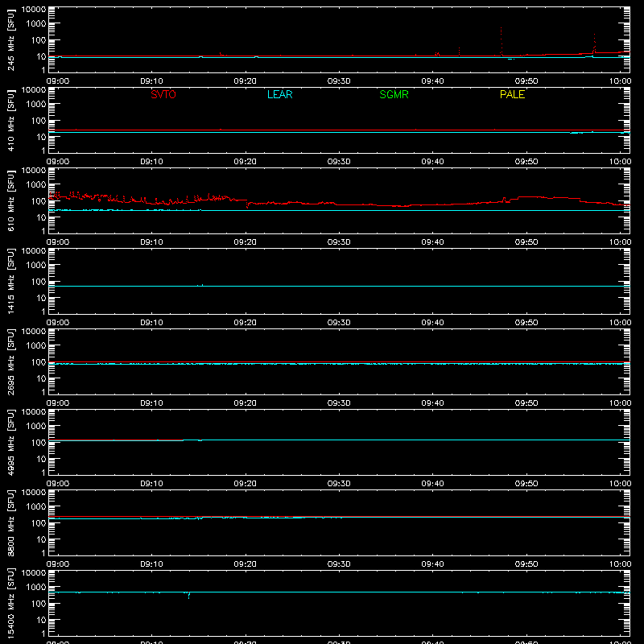This screenshot has height=644, width=644.
Task: Click the 10 value on the 4995 MHz axis
Action: click(41, 459)
